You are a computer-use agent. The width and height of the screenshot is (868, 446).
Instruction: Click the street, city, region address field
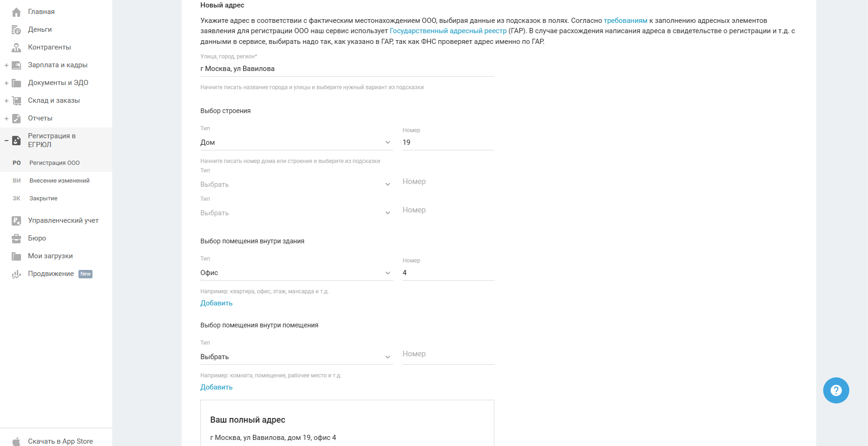pyautogui.click(x=347, y=69)
